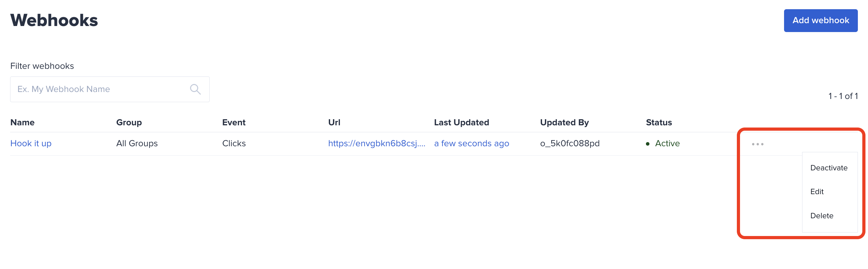Sort webhooks by the Name column
868x269 pixels.
click(22, 122)
